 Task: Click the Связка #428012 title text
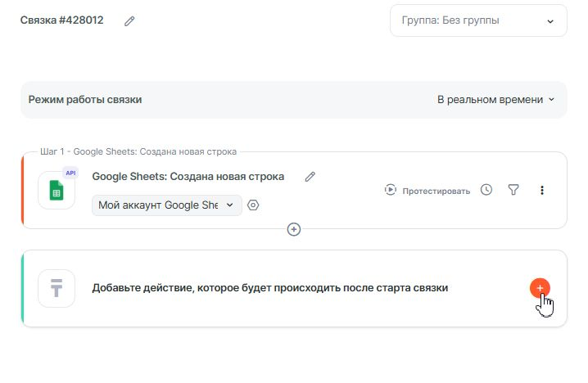click(x=62, y=20)
